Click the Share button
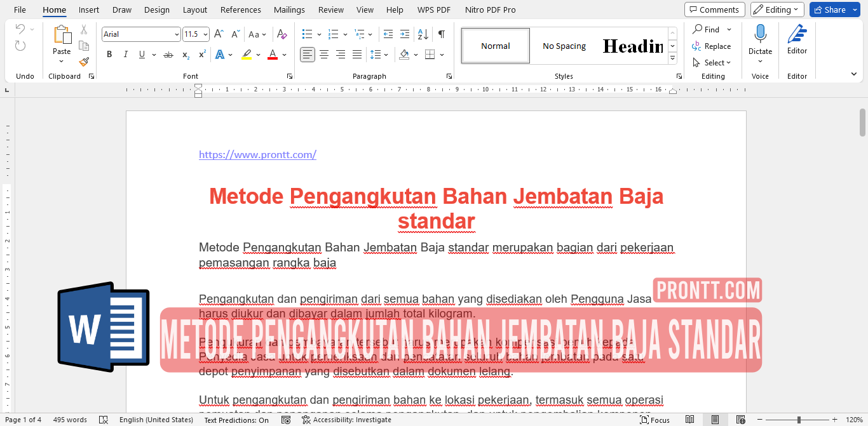This screenshot has height=426, width=868. coord(829,10)
